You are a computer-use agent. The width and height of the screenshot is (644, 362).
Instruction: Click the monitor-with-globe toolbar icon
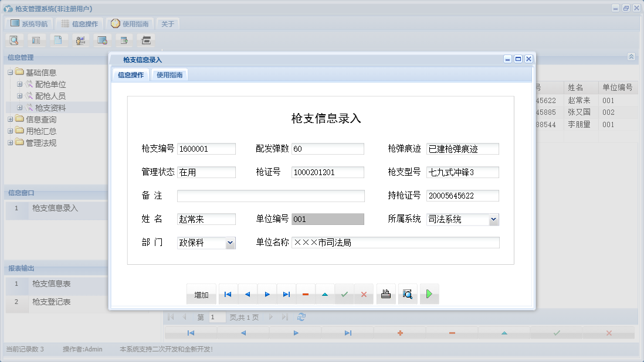coord(101,40)
